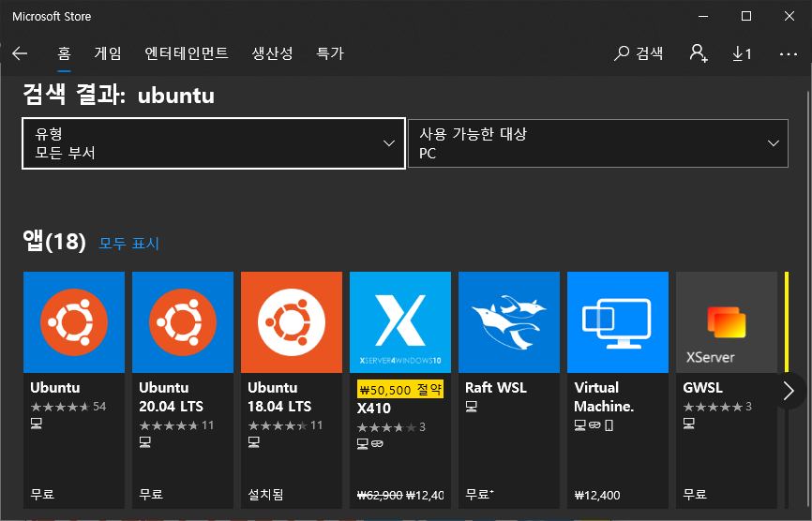Image resolution: width=812 pixels, height=521 pixels.
Task: Open the Ubuntu app tile image
Action: point(74,321)
